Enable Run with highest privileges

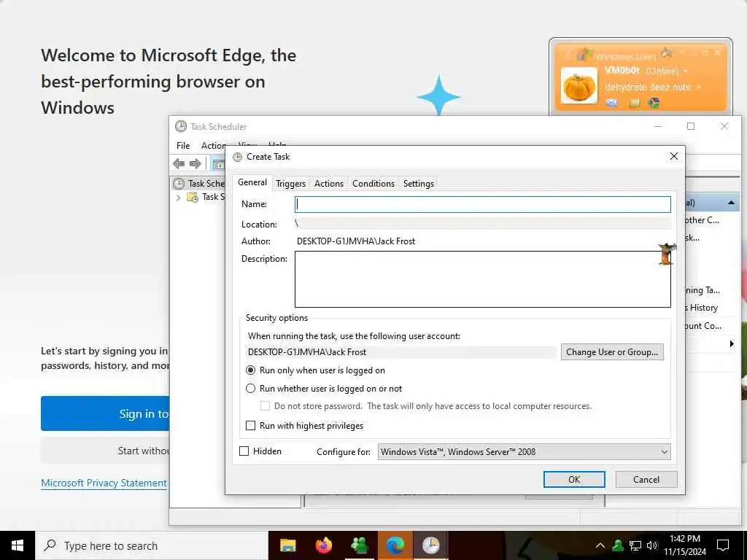click(x=251, y=426)
